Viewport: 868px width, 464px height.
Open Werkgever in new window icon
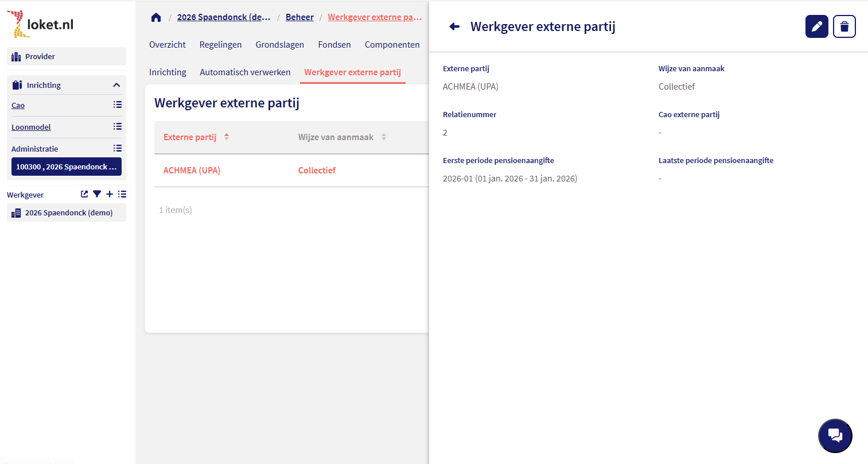coord(84,194)
